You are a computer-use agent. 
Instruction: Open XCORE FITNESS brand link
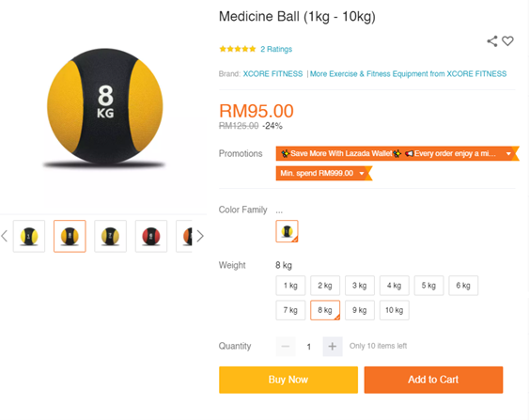click(272, 74)
